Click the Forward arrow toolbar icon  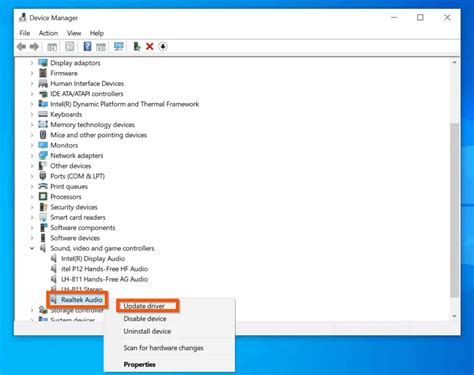tap(34, 47)
